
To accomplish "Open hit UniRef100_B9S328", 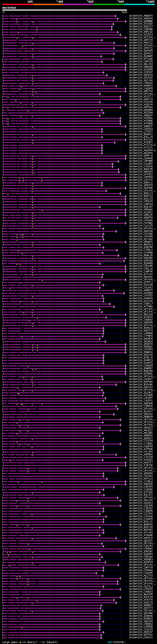I will [141, 314].
